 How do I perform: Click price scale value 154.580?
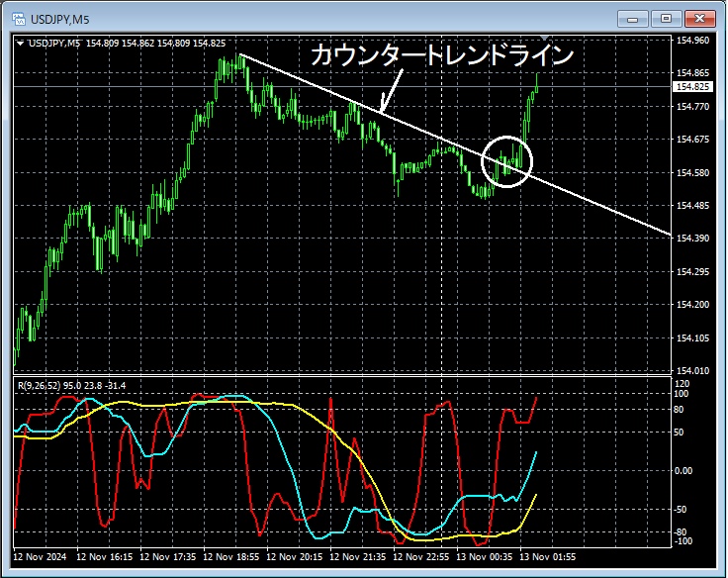click(692, 172)
